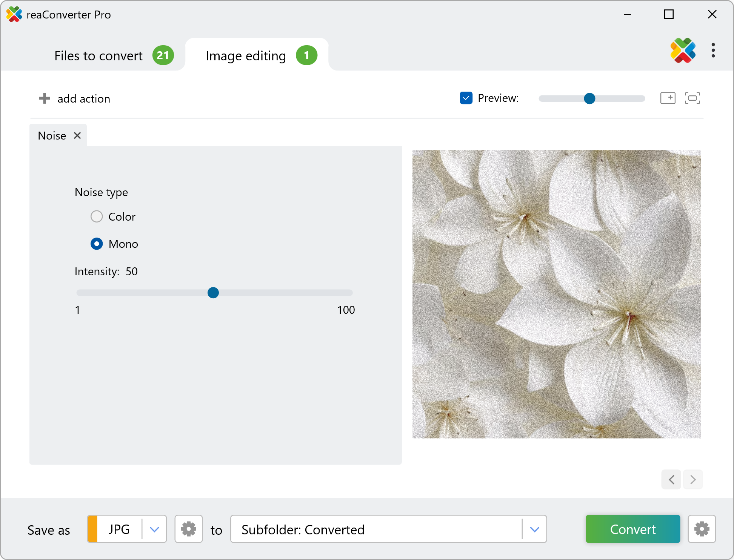Switch to the Image editing tab
This screenshot has height=560, width=734.
(246, 56)
